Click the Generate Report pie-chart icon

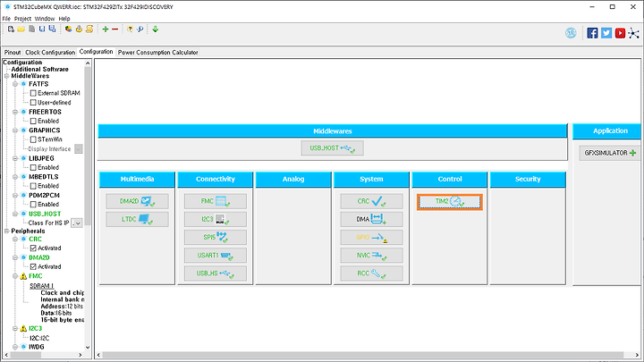click(x=68, y=29)
